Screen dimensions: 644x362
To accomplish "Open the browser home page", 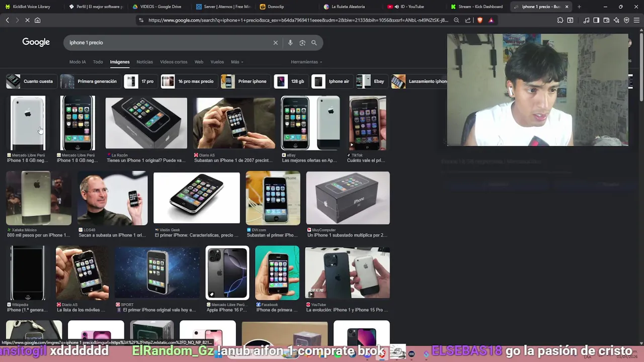I will (37, 20).
